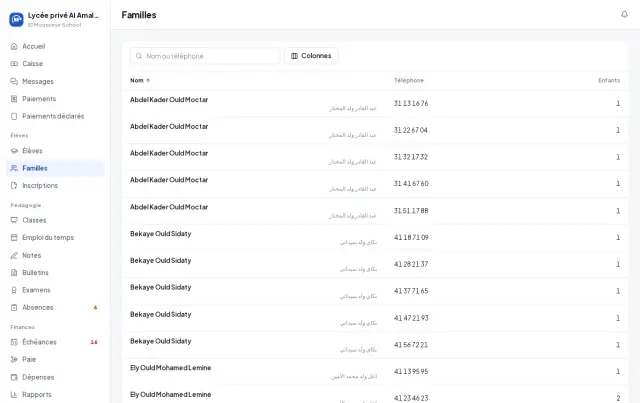The image size is (640, 403).
Task: Click the Élèves graduation cap icon
Action: (x=14, y=151)
